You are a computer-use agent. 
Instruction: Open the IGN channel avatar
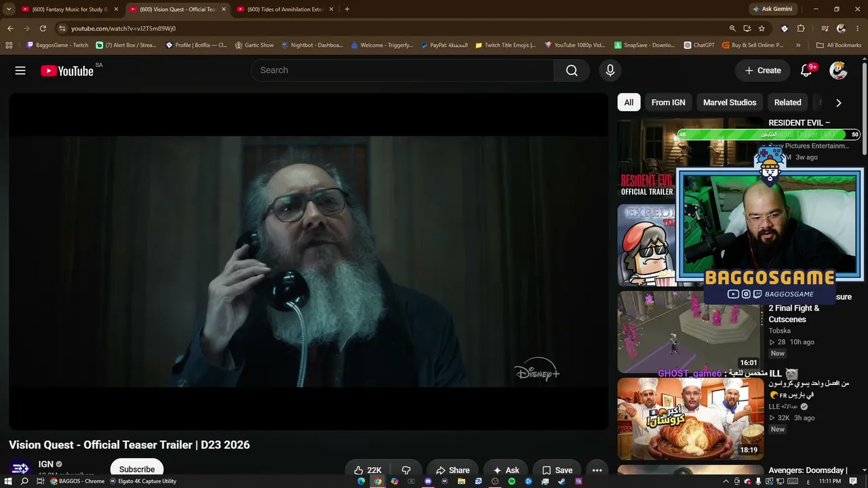tap(20, 468)
